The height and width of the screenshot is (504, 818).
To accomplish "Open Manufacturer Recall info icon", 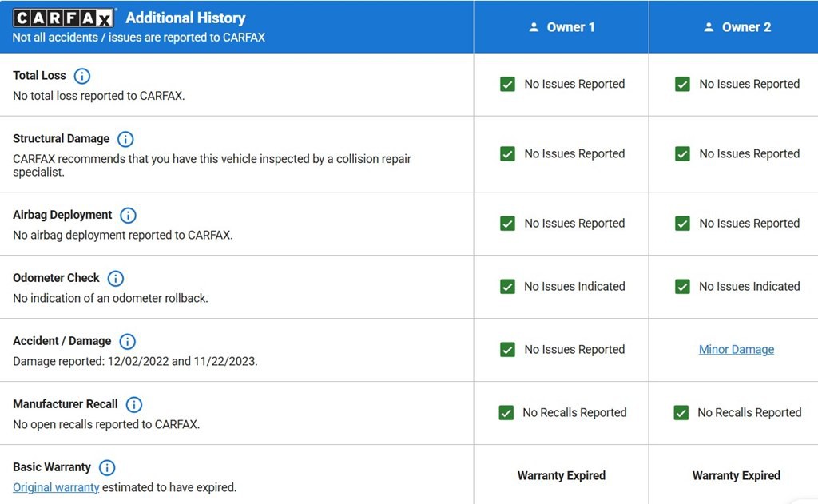I will point(134,404).
